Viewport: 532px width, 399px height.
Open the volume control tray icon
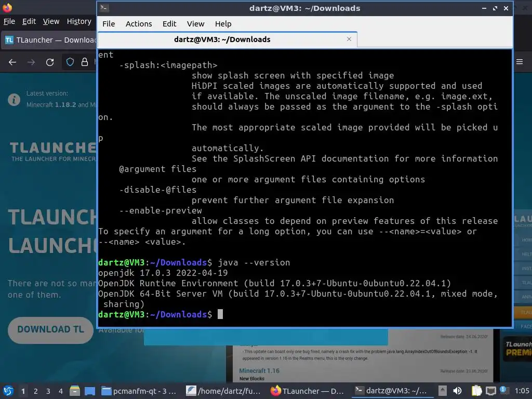(457, 391)
